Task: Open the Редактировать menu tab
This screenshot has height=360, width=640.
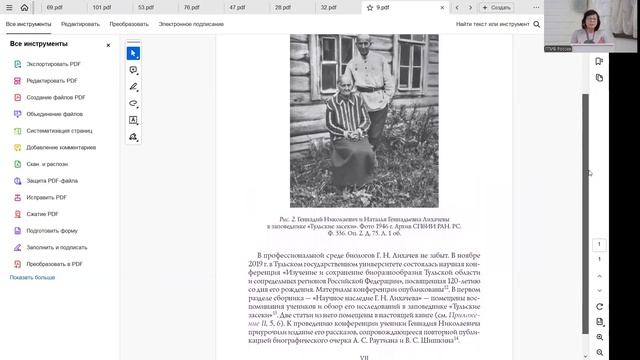Action: point(80,24)
